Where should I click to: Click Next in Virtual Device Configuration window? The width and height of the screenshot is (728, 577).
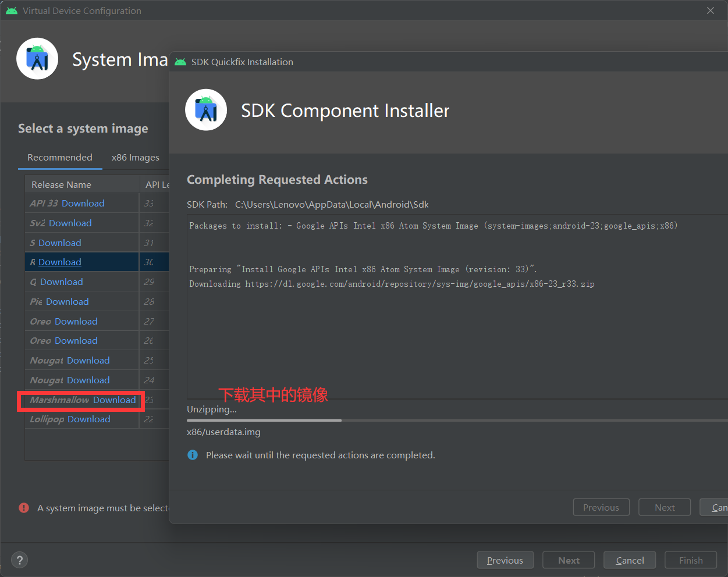pyautogui.click(x=569, y=560)
